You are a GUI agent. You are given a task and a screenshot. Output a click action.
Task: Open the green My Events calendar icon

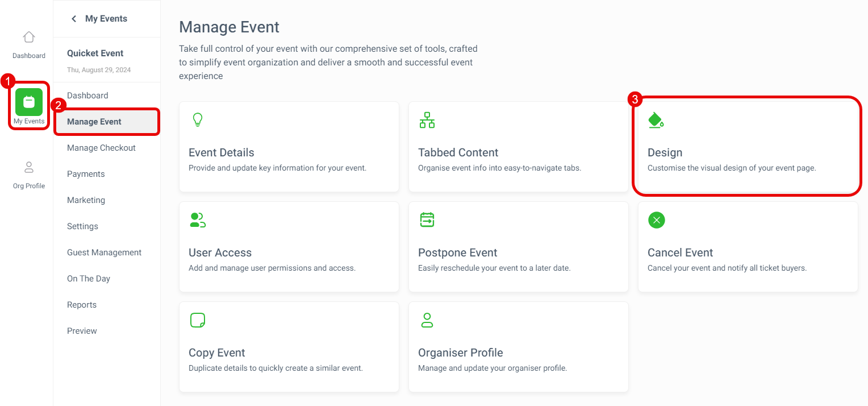pyautogui.click(x=29, y=102)
